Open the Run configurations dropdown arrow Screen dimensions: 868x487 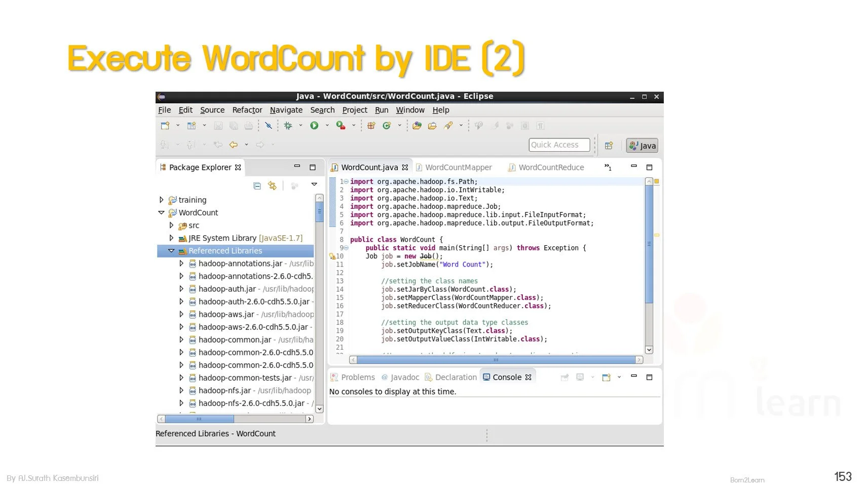tap(327, 126)
